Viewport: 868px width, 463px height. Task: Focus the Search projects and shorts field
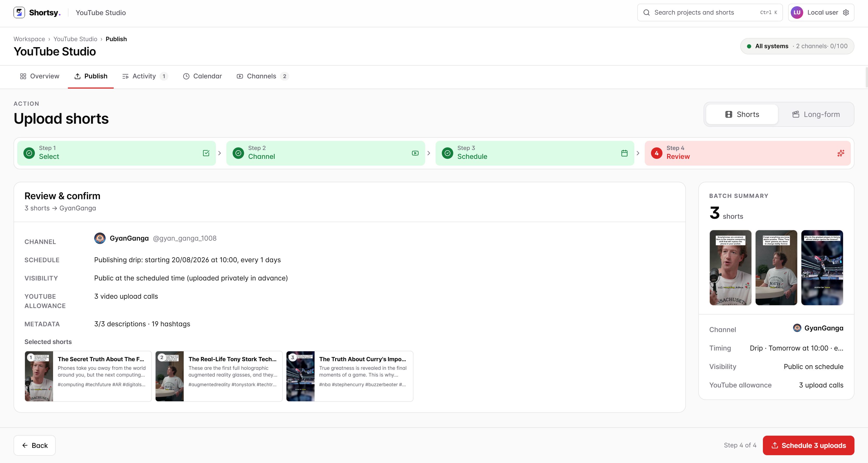tap(710, 12)
